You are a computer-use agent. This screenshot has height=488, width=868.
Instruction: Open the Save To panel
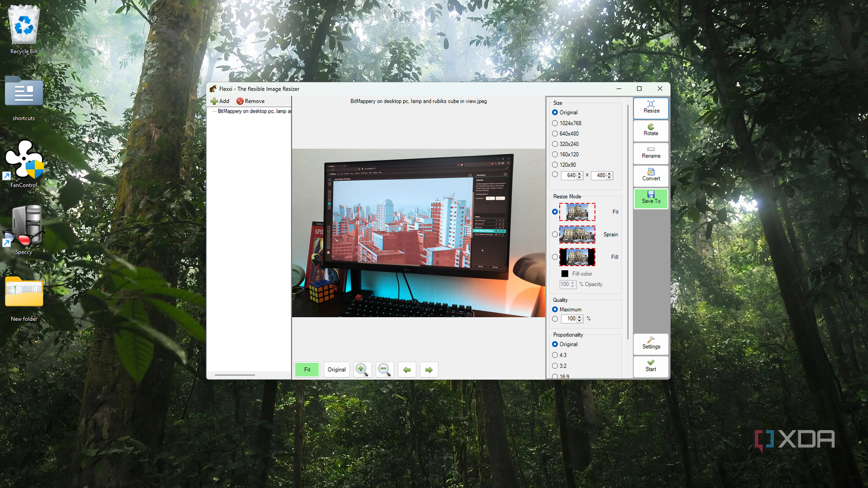pyautogui.click(x=651, y=198)
